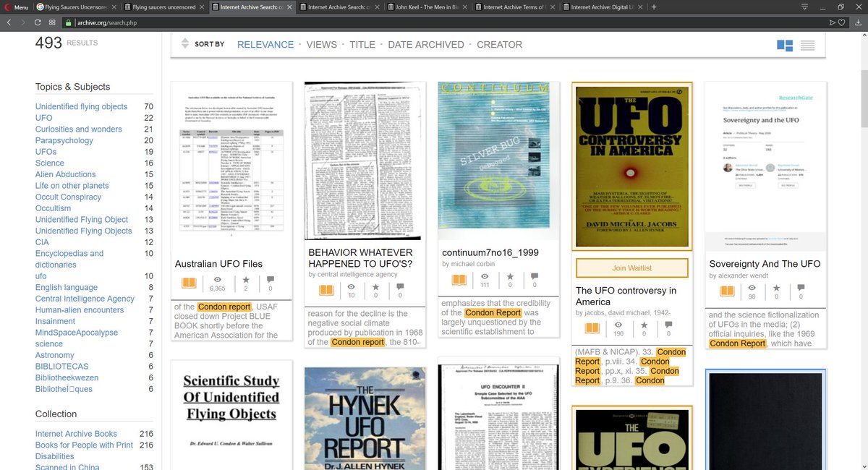This screenshot has width=868, height=470.
Task: Toggle sort direction arrows beside SORT BY
Action: point(184,44)
